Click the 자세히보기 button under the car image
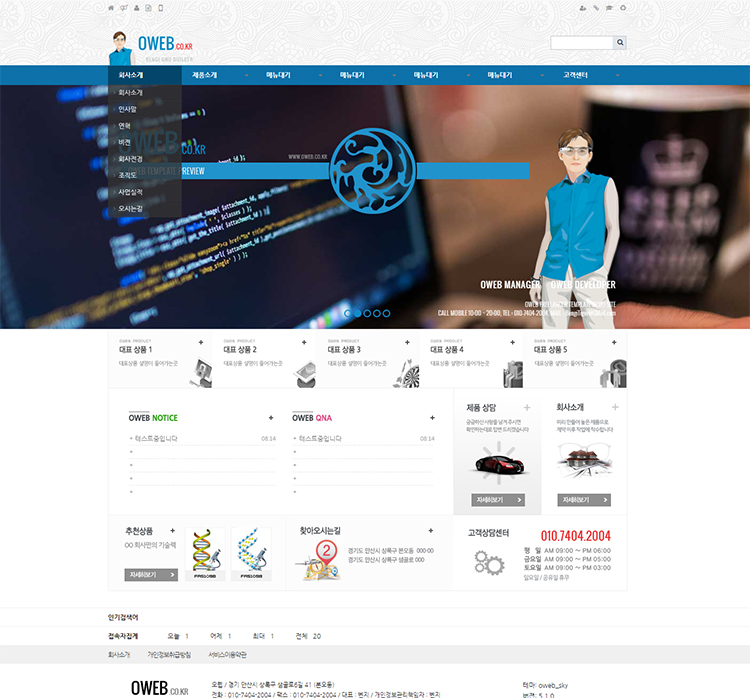 [498, 500]
